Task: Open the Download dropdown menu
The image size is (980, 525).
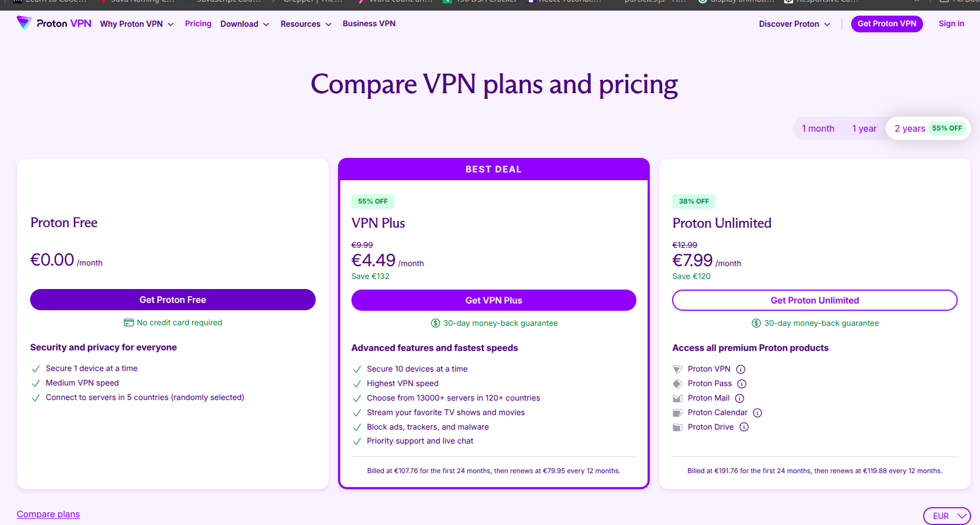Action: pyautogui.click(x=244, y=24)
